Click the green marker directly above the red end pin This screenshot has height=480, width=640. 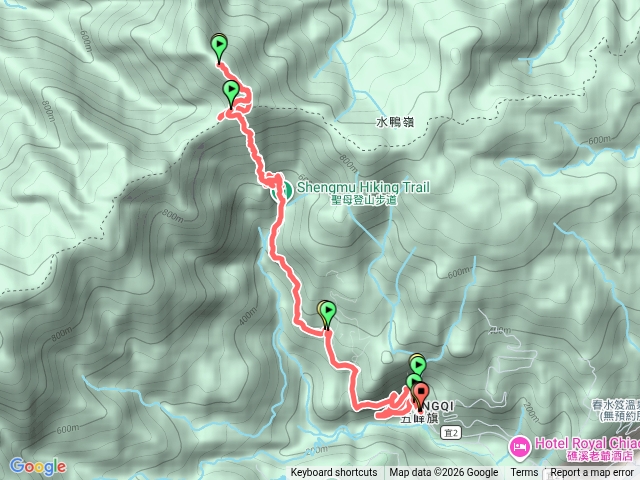pos(413,380)
